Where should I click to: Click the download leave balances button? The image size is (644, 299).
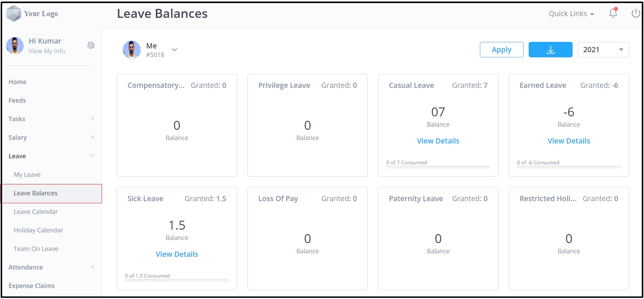pyautogui.click(x=550, y=50)
